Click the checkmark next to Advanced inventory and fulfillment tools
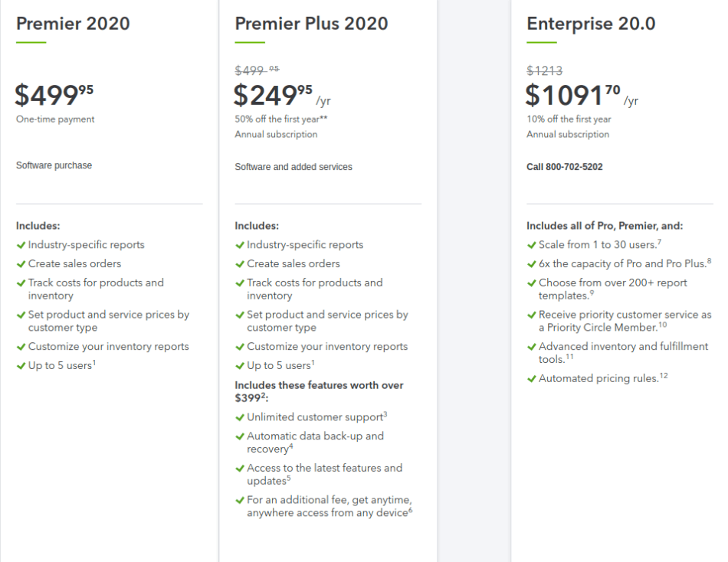Screen dimensions: 728x562 tap(532, 347)
